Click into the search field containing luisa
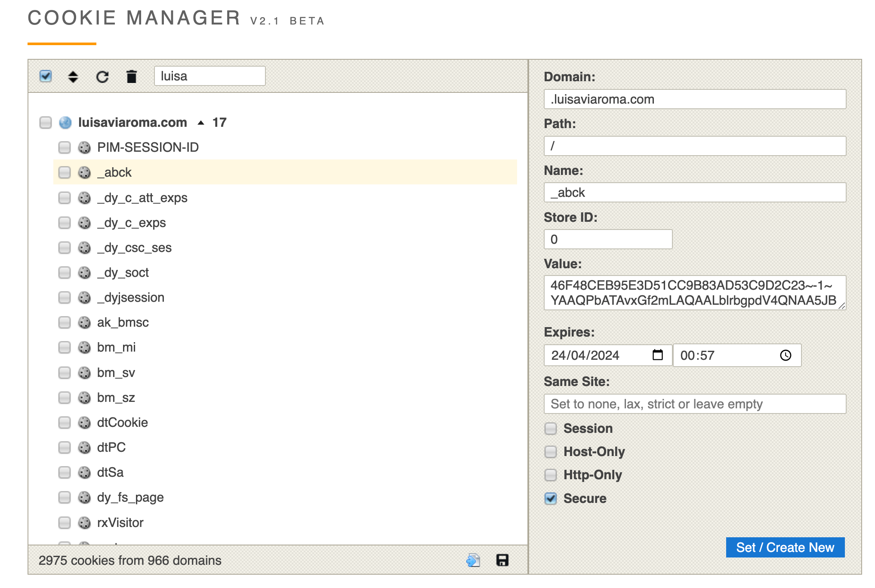Viewport: 875px width, 588px height. pyautogui.click(x=210, y=76)
